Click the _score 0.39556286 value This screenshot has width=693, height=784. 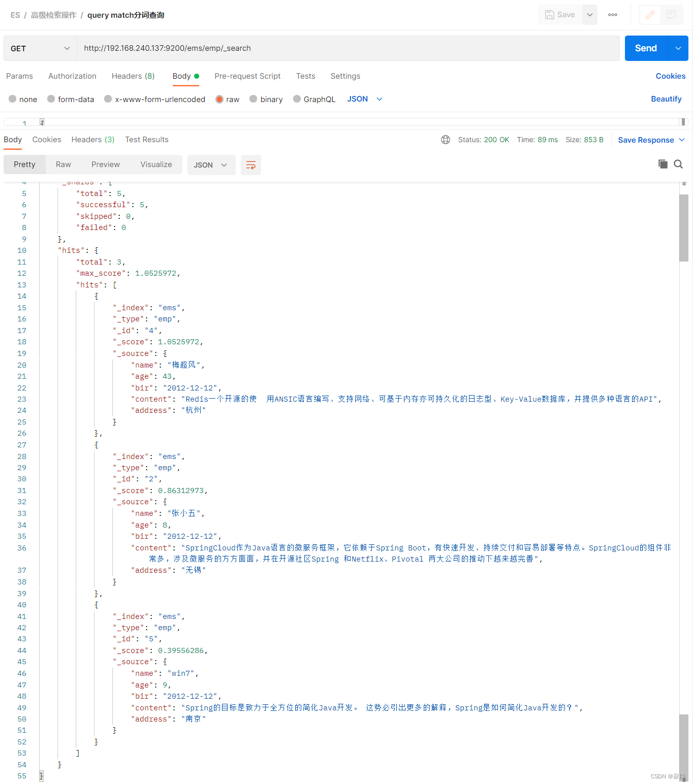(x=181, y=650)
